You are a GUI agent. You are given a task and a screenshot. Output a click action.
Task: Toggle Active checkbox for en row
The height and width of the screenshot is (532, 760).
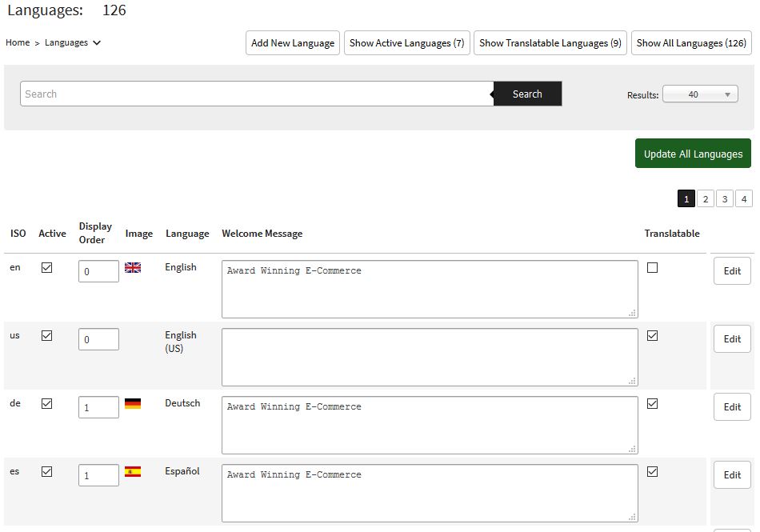click(x=47, y=267)
